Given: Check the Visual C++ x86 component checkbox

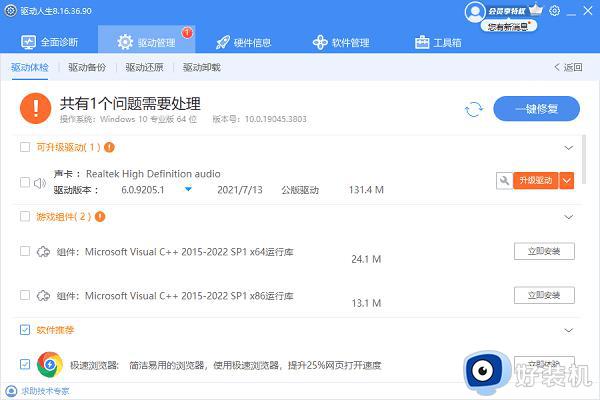Looking at the screenshot, I should click(25, 295).
